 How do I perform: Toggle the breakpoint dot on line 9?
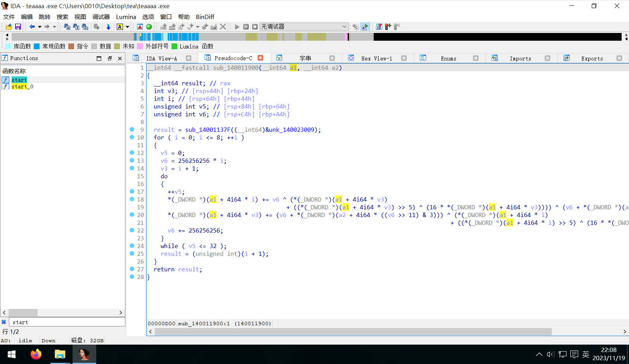click(x=132, y=129)
